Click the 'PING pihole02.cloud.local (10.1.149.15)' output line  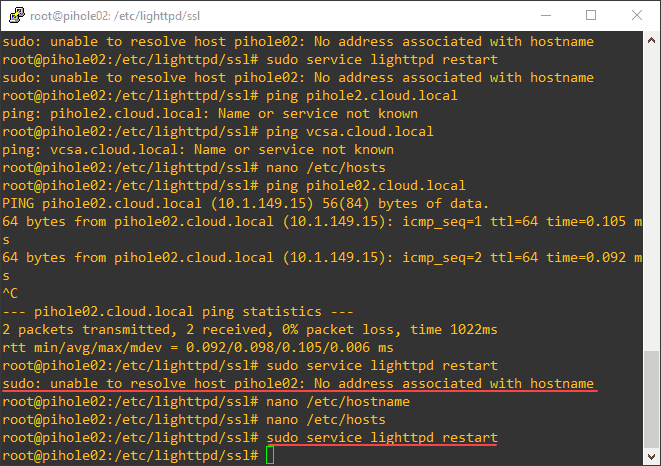(246, 204)
